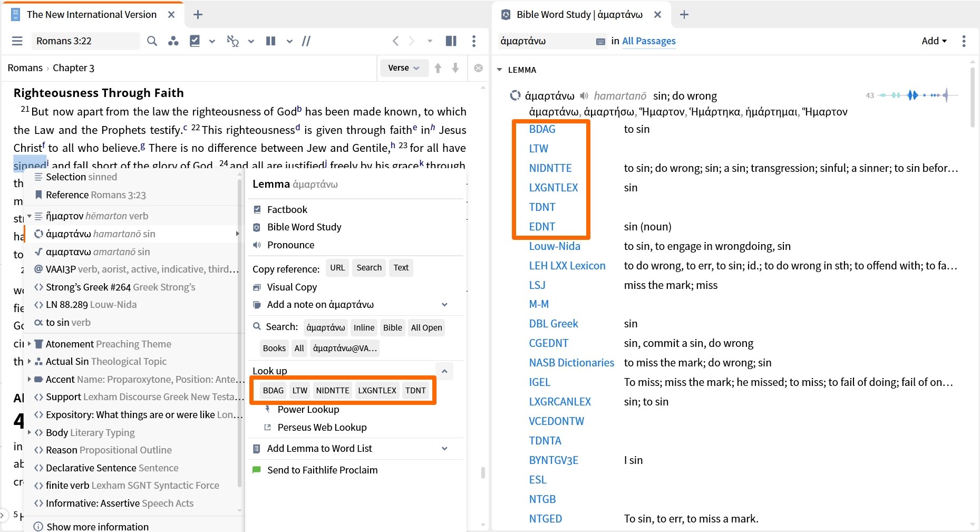This screenshot has width=980, height=532.
Task: Switch to Bible Word Study tab
Action: 579,15
